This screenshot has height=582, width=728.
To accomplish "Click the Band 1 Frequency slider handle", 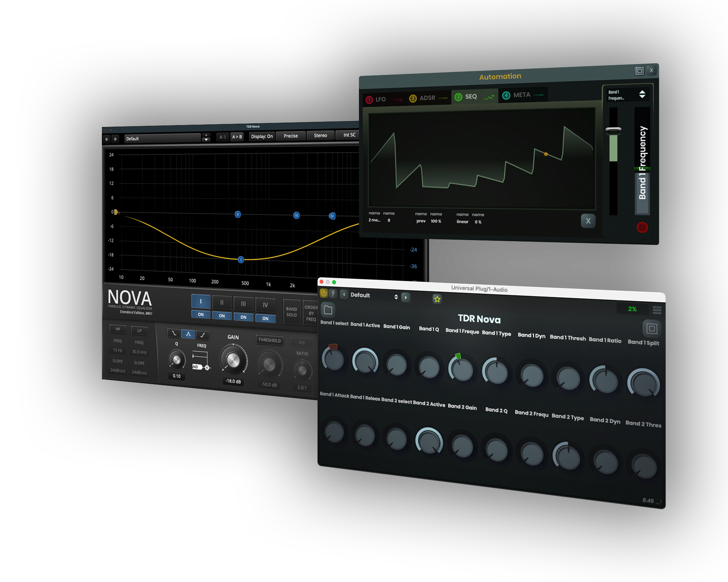I will click(x=613, y=130).
